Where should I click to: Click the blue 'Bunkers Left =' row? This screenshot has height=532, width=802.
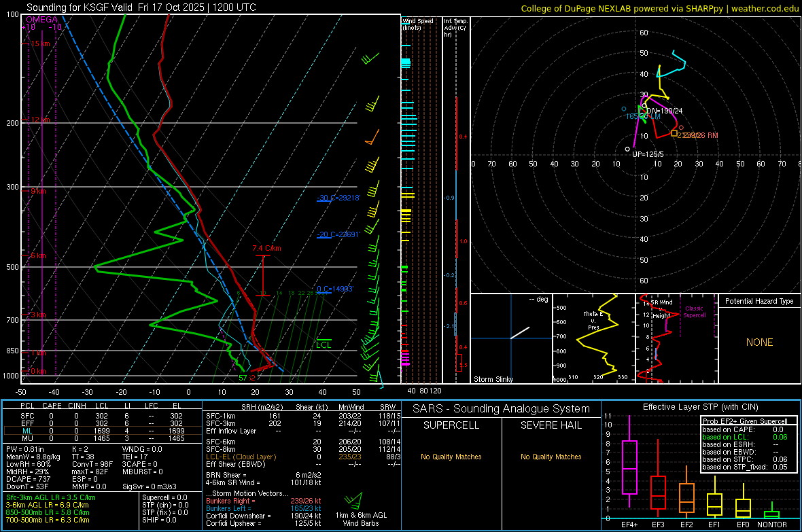pyautogui.click(x=264, y=508)
